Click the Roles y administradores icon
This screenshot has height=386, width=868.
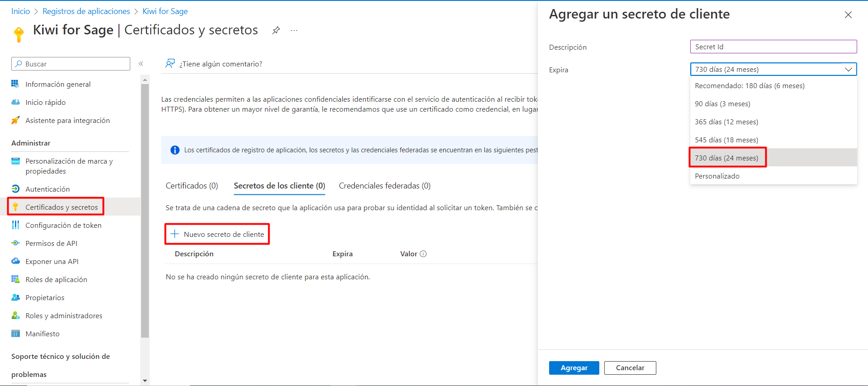point(15,315)
